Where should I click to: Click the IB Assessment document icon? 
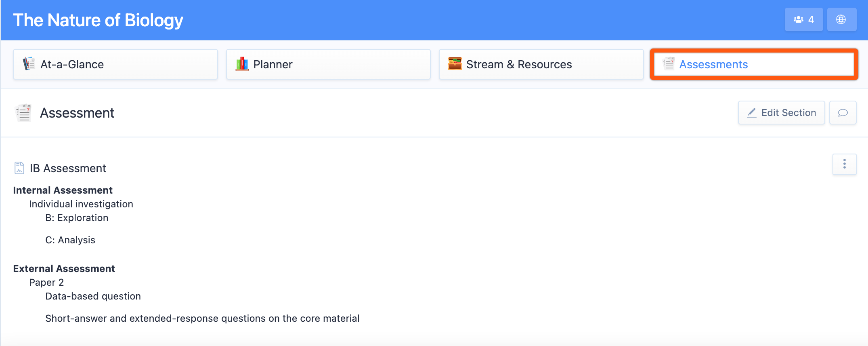tap(19, 168)
